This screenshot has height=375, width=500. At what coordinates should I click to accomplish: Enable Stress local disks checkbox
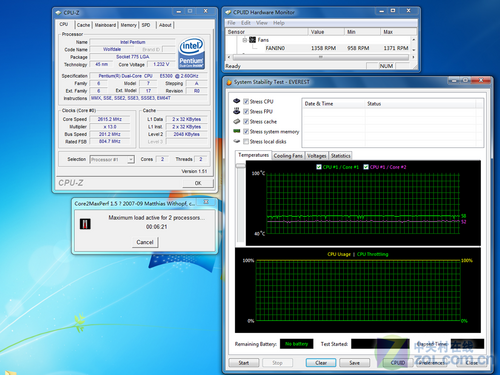coord(246,141)
